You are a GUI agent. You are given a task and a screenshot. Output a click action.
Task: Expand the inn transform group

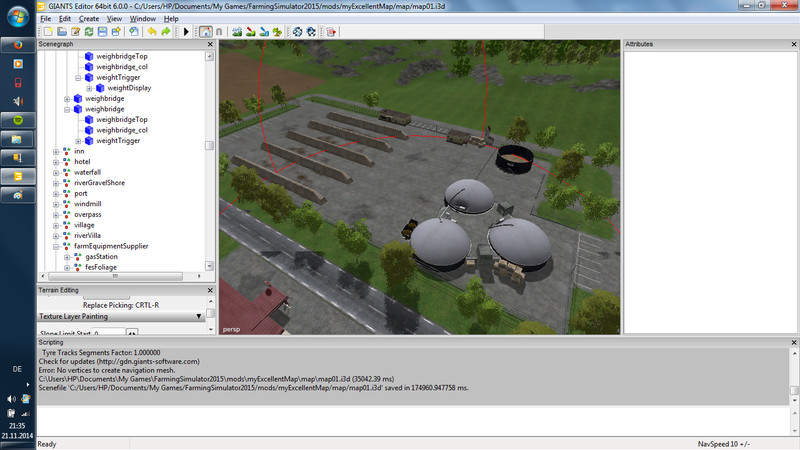point(56,152)
